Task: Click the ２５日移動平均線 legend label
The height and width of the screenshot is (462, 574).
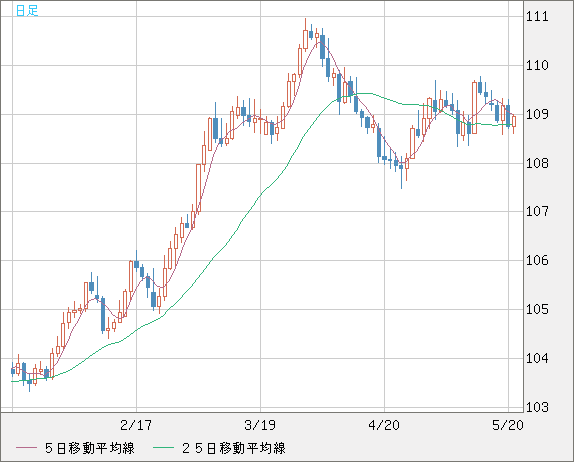Action: pyautogui.click(x=234, y=448)
